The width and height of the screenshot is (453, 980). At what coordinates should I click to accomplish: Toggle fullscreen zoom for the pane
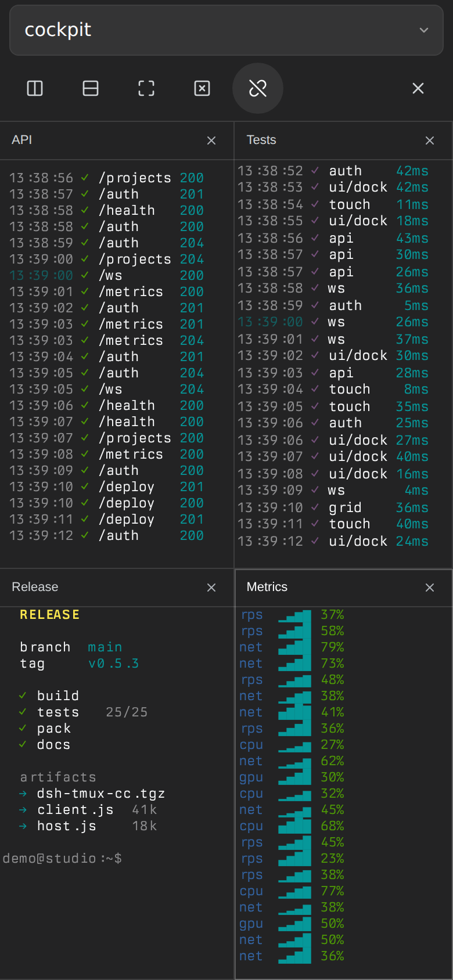coord(146,88)
